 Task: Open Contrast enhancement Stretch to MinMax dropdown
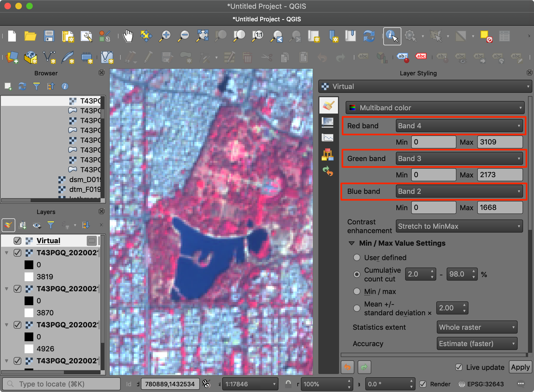[x=459, y=226]
